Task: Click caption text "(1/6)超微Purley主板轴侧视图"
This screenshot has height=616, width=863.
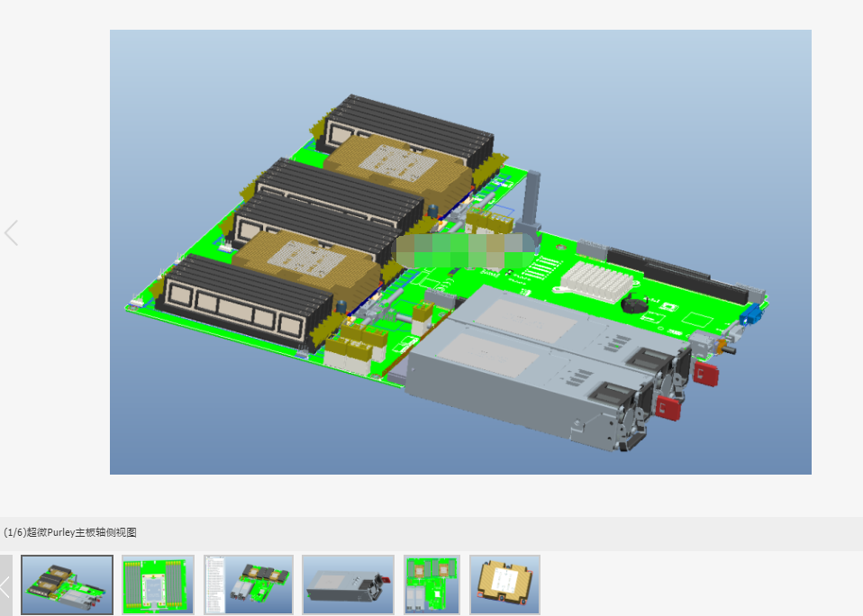Action: pos(70,532)
